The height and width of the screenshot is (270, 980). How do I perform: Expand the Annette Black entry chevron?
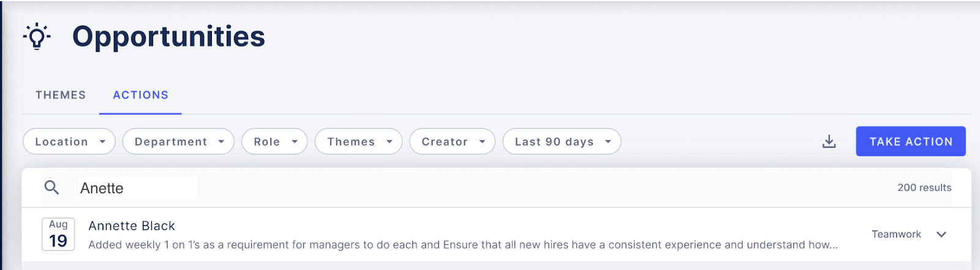[x=941, y=234]
